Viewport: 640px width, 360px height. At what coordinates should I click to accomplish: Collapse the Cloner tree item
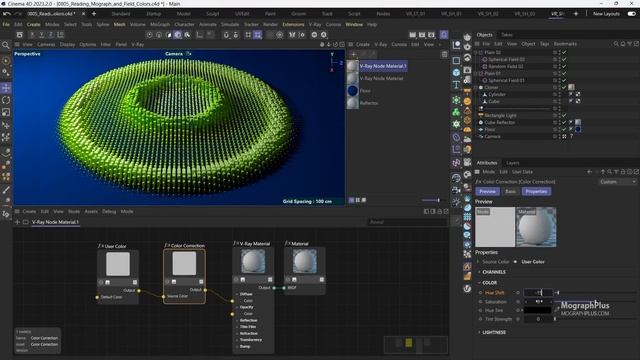point(476,87)
